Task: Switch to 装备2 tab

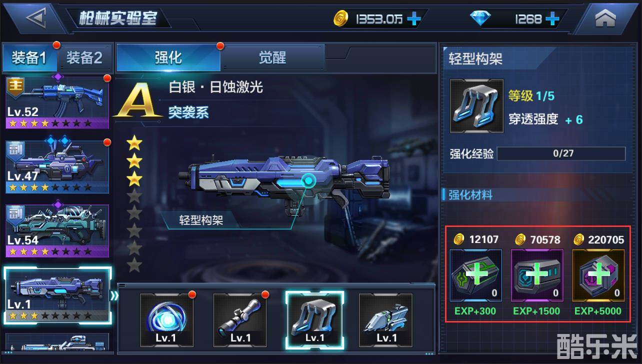Action: (x=84, y=58)
